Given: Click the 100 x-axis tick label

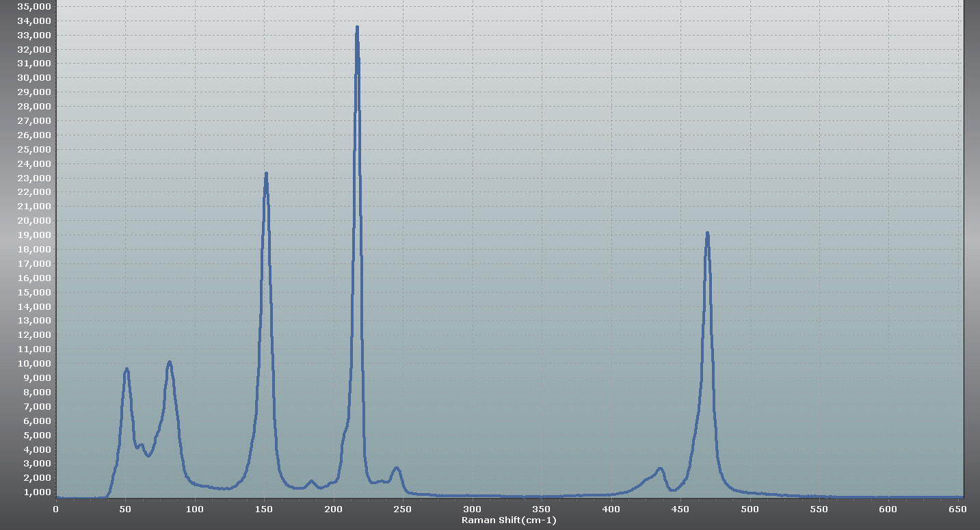Looking at the screenshot, I should coord(195,509).
